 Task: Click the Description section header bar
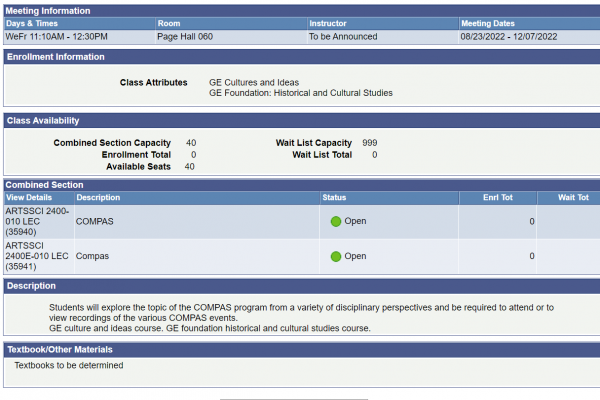[x=302, y=286]
